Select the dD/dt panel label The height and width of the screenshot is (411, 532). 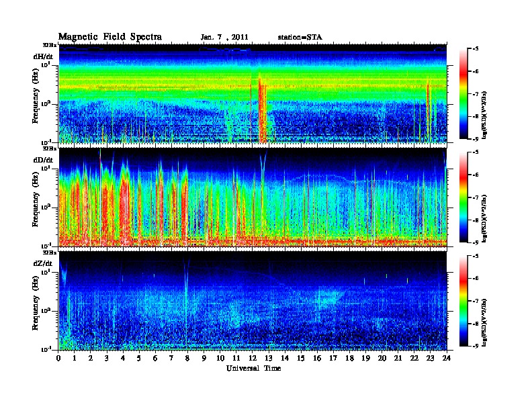(x=43, y=160)
